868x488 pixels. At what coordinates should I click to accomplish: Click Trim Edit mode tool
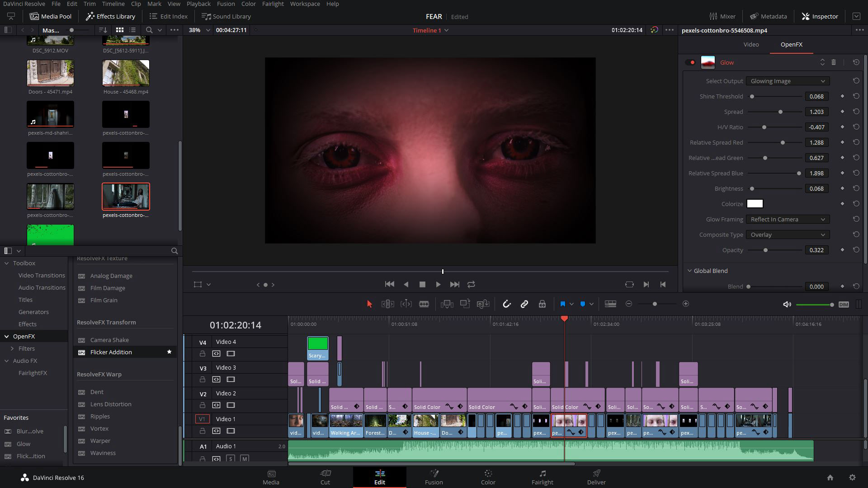[388, 304]
